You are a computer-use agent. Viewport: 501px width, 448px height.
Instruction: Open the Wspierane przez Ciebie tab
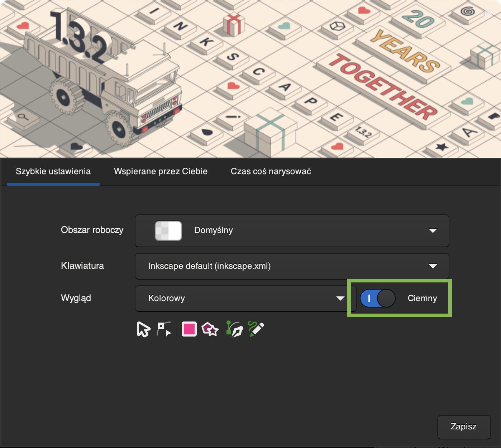[x=161, y=171]
